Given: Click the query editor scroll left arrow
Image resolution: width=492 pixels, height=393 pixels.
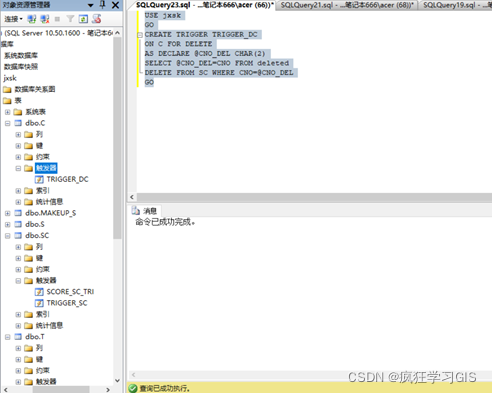Looking at the screenshot, I should pos(132,197).
